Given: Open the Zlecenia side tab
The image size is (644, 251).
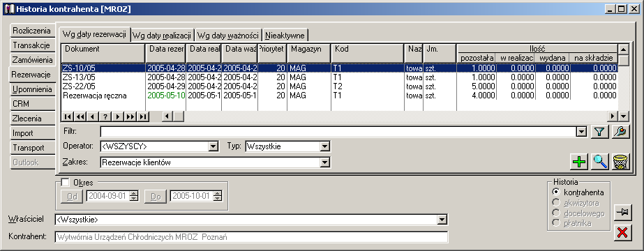Looking at the screenshot, I should point(32,119).
